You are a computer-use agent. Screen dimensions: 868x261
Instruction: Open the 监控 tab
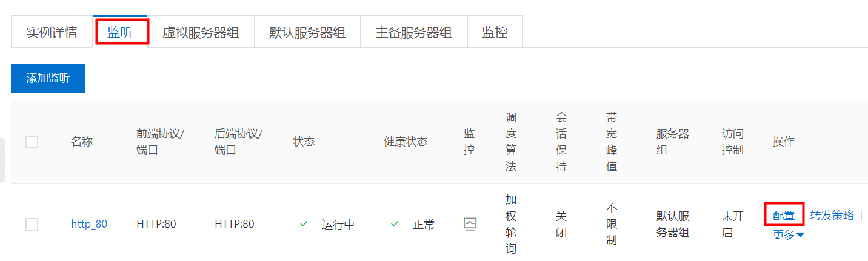[x=495, y=32]
